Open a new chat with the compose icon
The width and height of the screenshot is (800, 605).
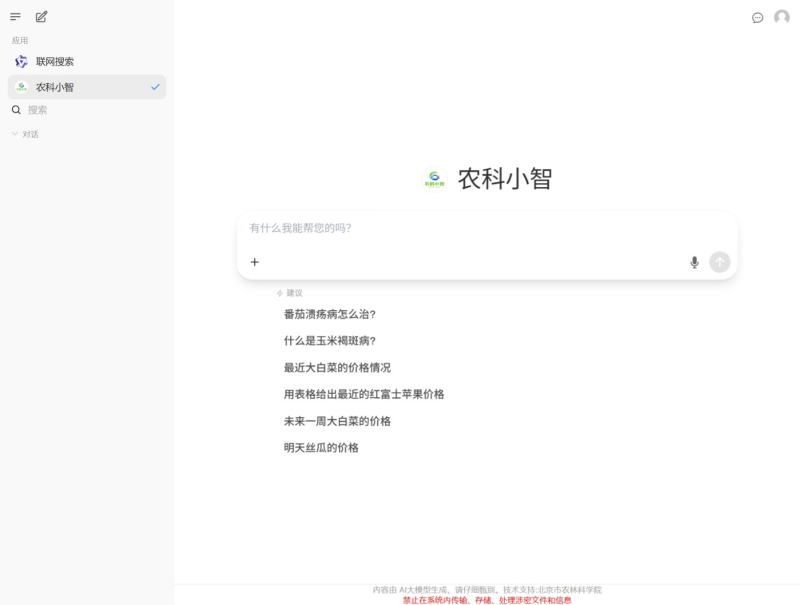42,16
